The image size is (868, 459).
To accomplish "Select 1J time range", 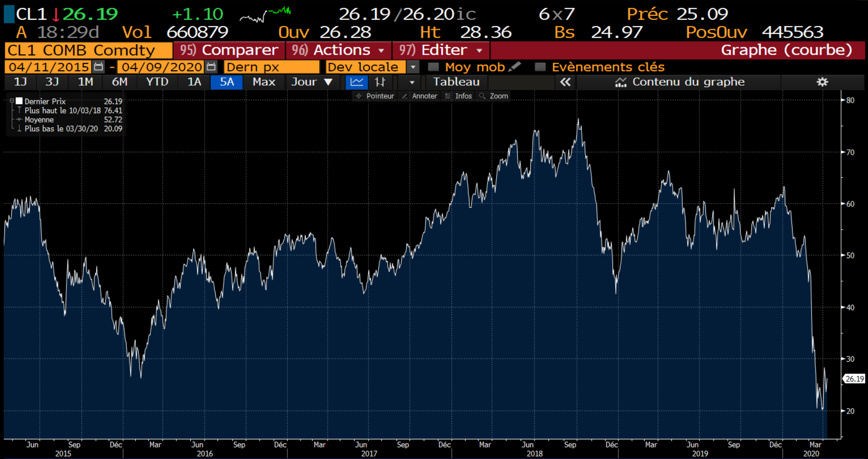I will coord(20,82).
